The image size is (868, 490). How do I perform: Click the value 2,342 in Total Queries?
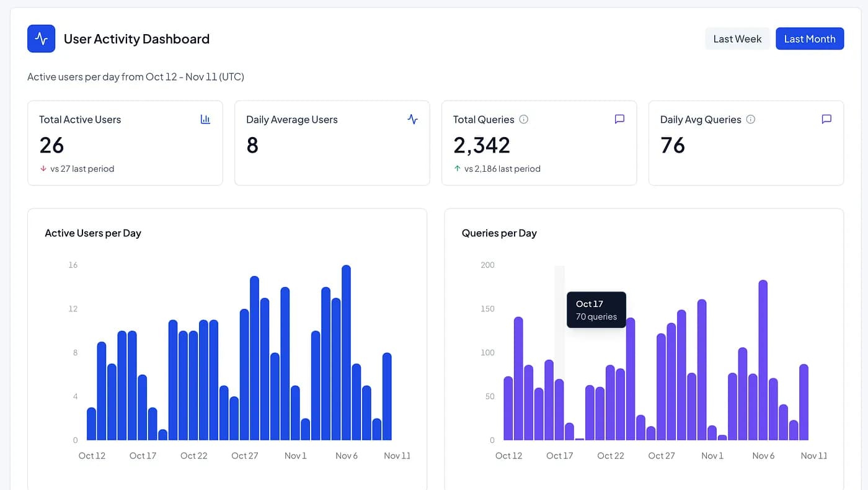[482, 145]
